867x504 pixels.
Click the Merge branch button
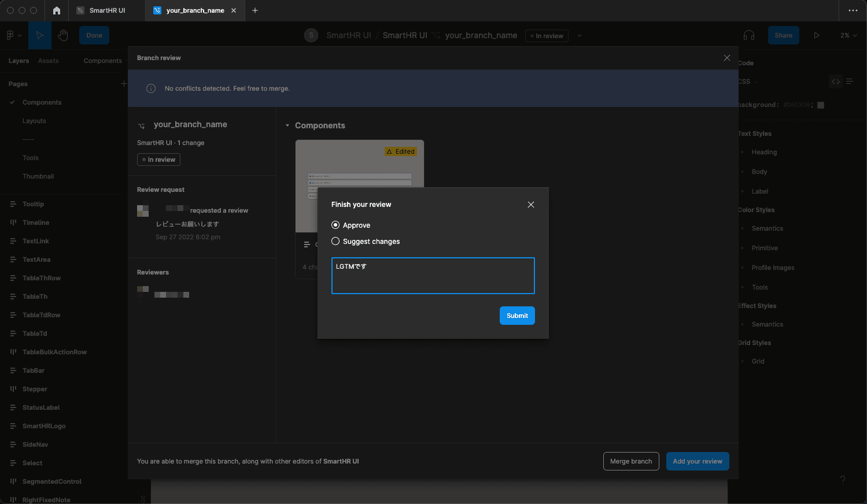tap(630, 461)
